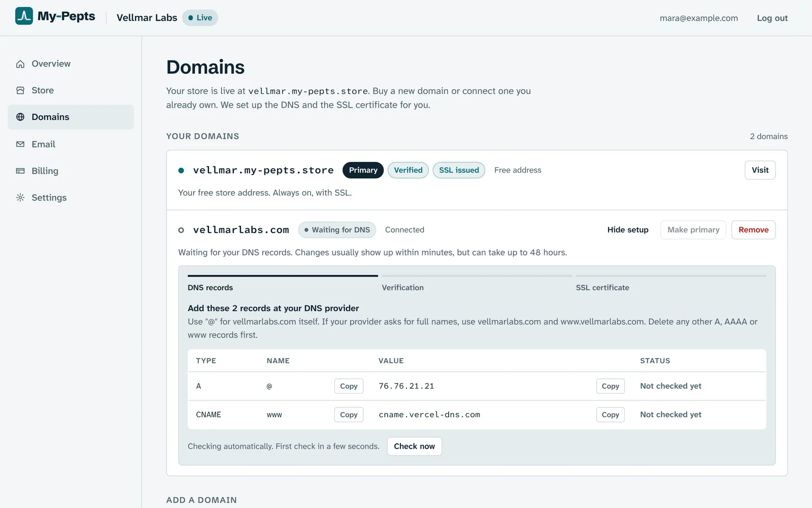Click the mara@example.com account email
Viewport: 812px width, 508px height.
699,18
